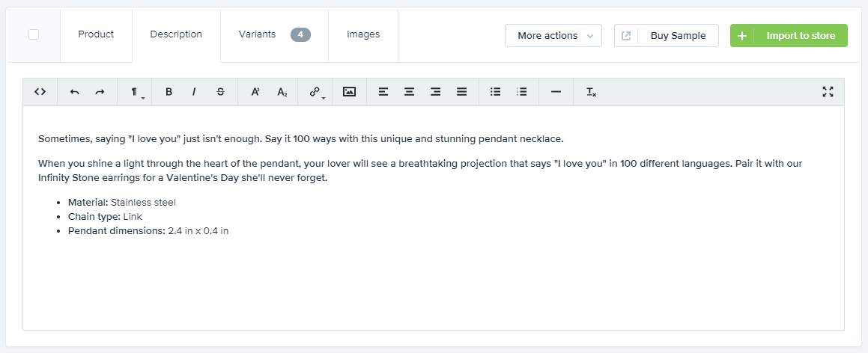Open the paragraph format dropdown
868x353 pixels.
coord(136,92)
